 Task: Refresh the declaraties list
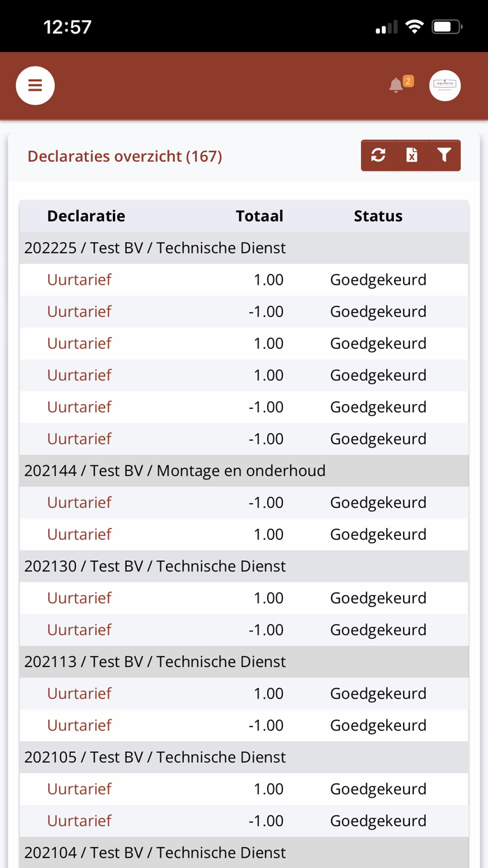[x=379, y=156]
